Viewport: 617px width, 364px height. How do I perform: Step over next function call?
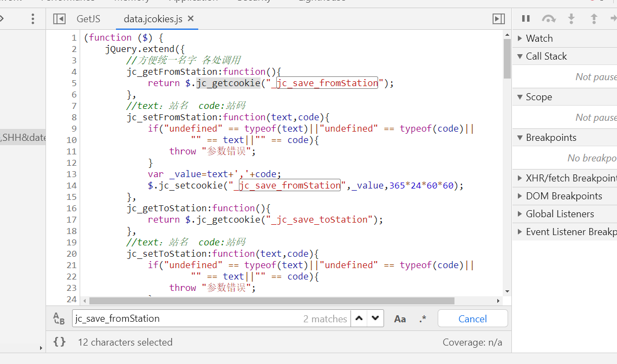pyautogui.click(x=549, y=18)
